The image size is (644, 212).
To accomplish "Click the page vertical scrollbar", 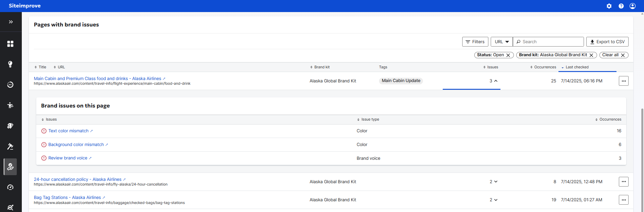I will [642, 160].
